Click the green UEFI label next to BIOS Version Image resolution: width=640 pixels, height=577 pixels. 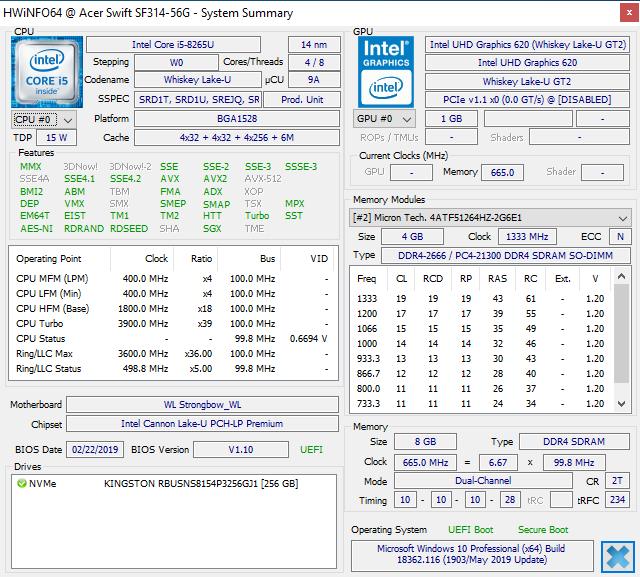pyautogui.click(x=311, y=450)
